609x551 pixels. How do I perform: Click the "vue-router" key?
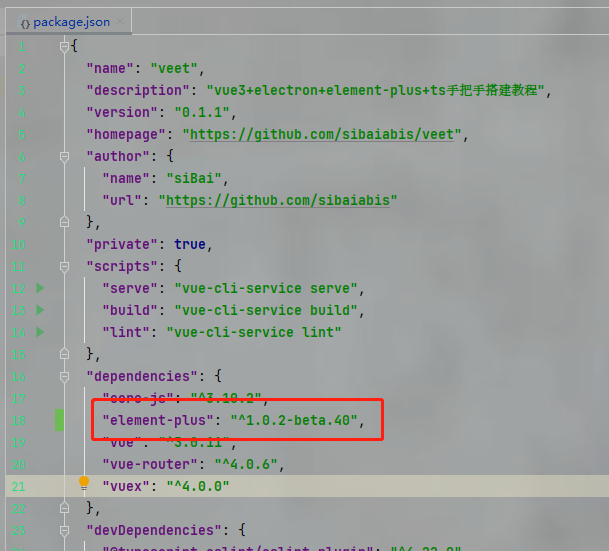(150, 464)
